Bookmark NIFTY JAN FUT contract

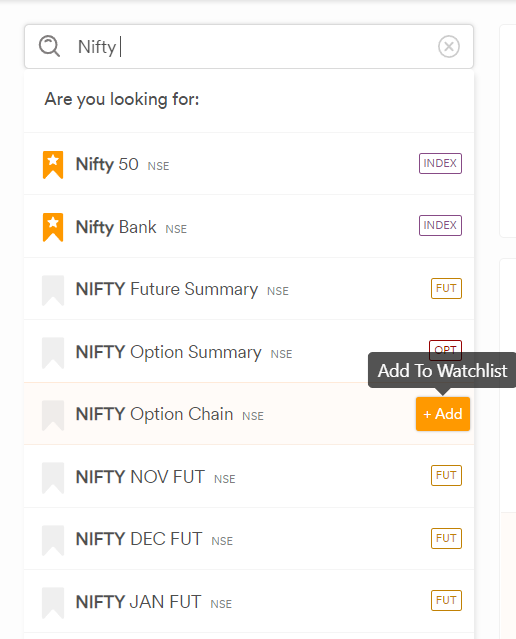(x=53, y=603)
